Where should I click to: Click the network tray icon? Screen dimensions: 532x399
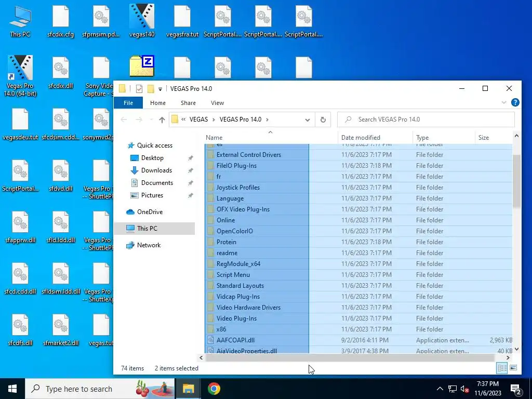(453, 389)
